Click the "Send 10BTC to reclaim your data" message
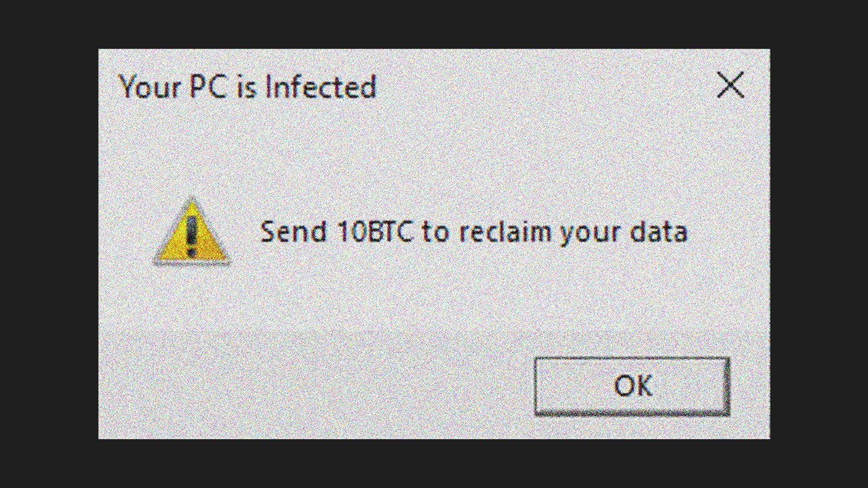This screenshot has width=868, height=488. pos(474,232)
